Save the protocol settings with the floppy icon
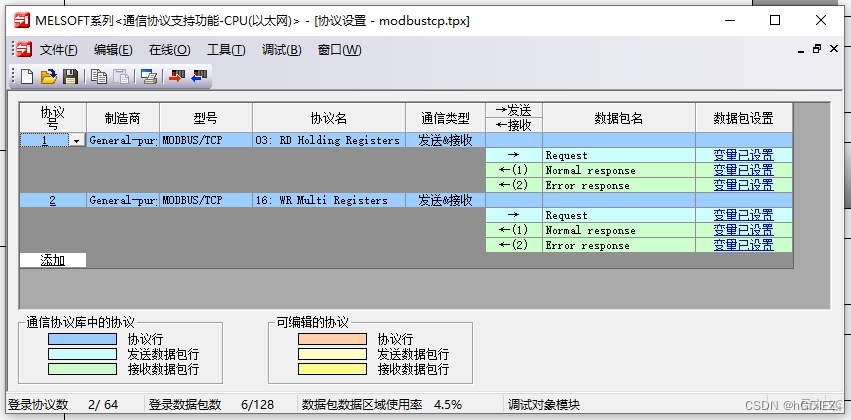851x420 pixels. (70, 76)
